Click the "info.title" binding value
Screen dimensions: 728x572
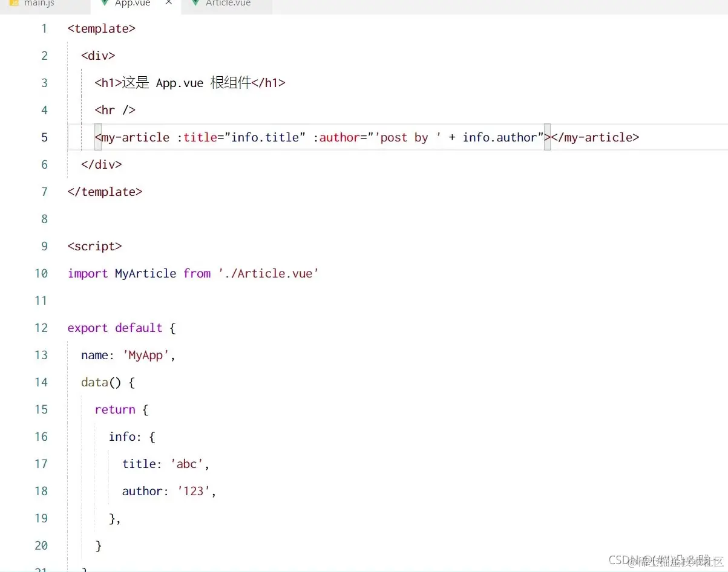tap(265, 138)
